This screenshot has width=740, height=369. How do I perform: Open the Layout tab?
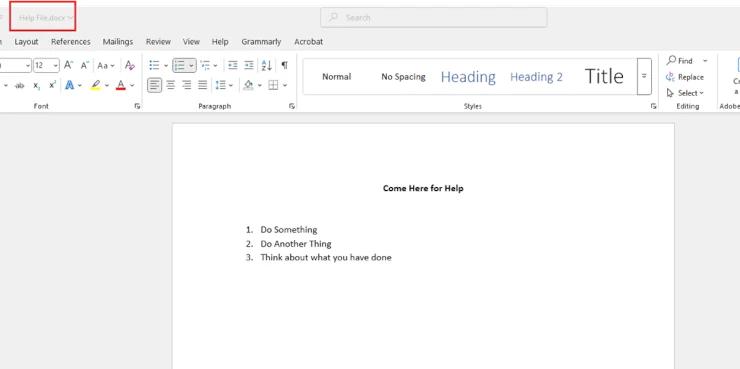pos(26,42)
